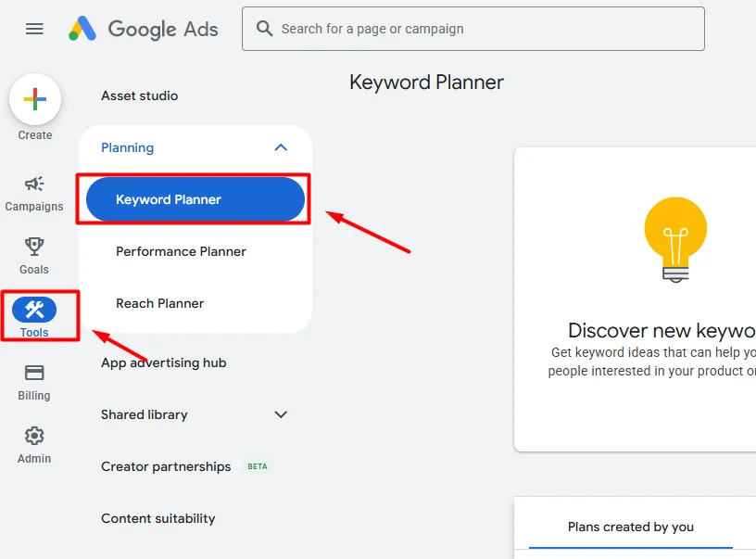Open App advertising hub
Image resolution: width=756 pixels, height=559 pixels.
pos(163,362)
